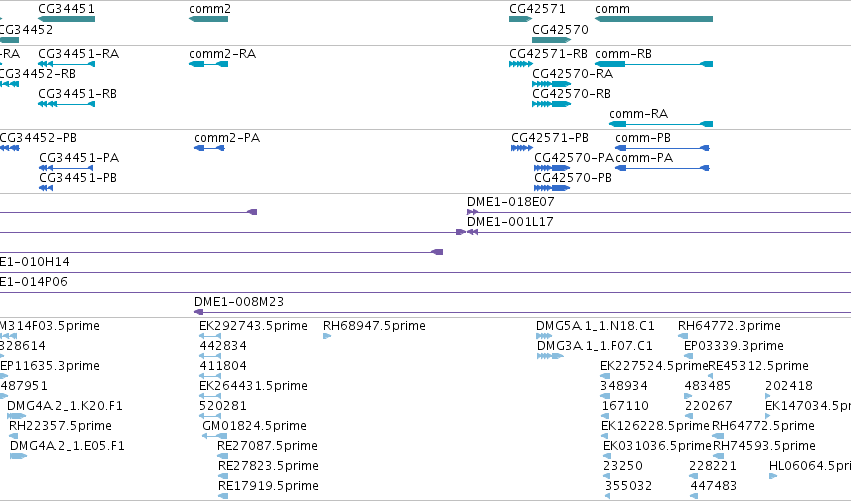Select the 348934 EST label

[624, 386]
